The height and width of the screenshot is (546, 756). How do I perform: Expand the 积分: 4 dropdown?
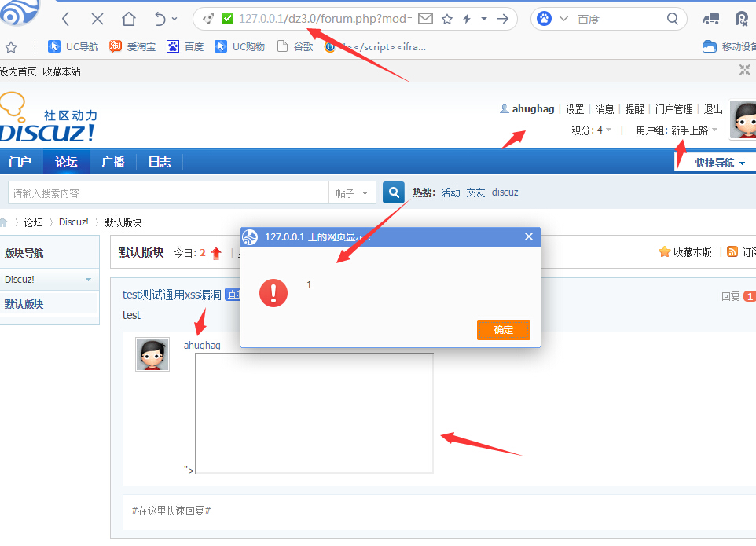click(x=592, y=130)
